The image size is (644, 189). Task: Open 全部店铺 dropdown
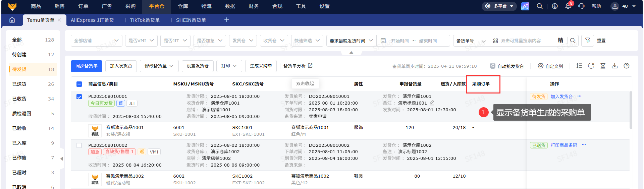tap(97, 41)
